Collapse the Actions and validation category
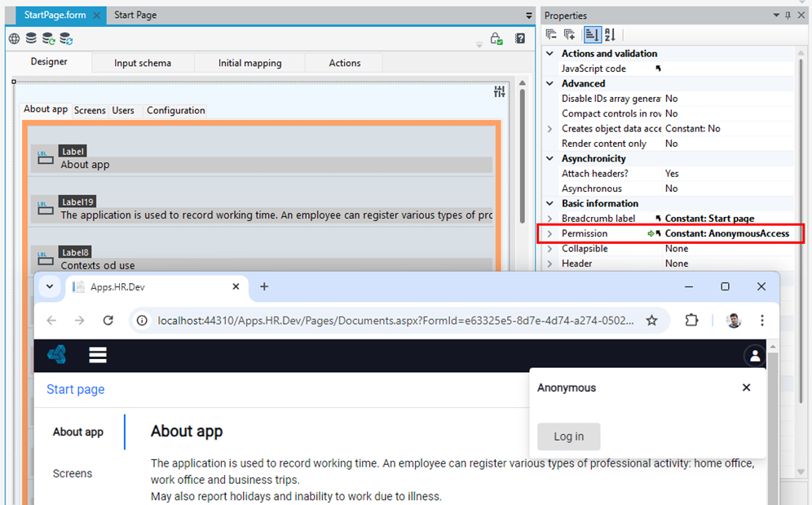The height and width of the screenshot is (505, 812). (x=550, y=53)
